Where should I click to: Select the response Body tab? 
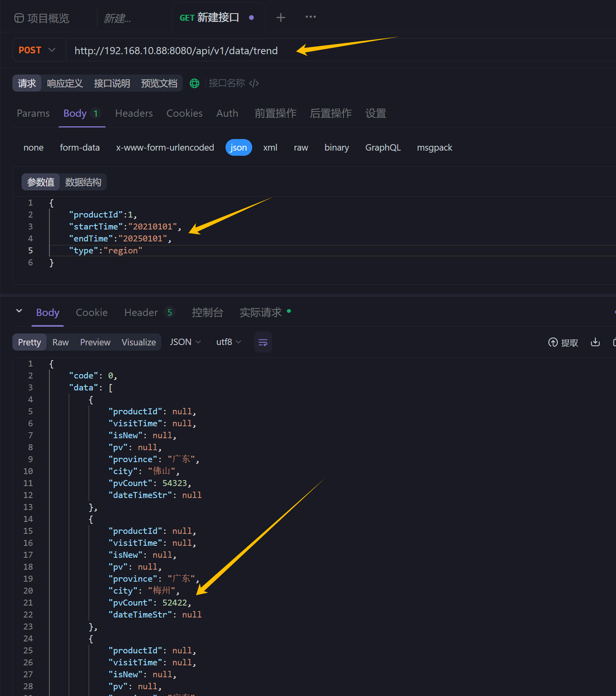coord(48,313)
